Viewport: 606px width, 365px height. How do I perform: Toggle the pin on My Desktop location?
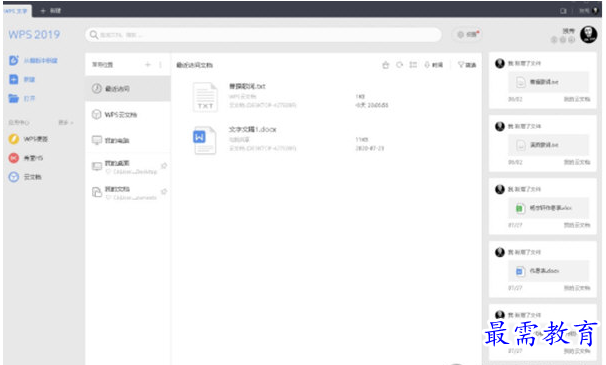tap(164, 166)
